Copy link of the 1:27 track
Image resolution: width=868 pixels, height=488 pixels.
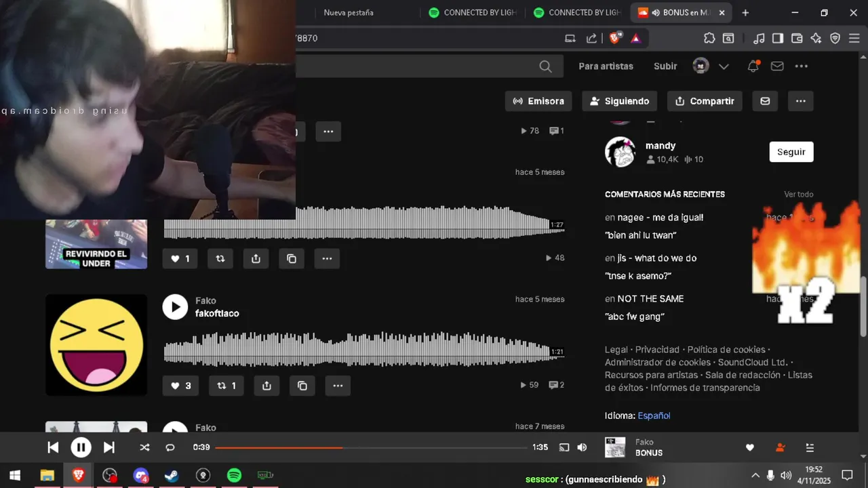click(292, 258)
